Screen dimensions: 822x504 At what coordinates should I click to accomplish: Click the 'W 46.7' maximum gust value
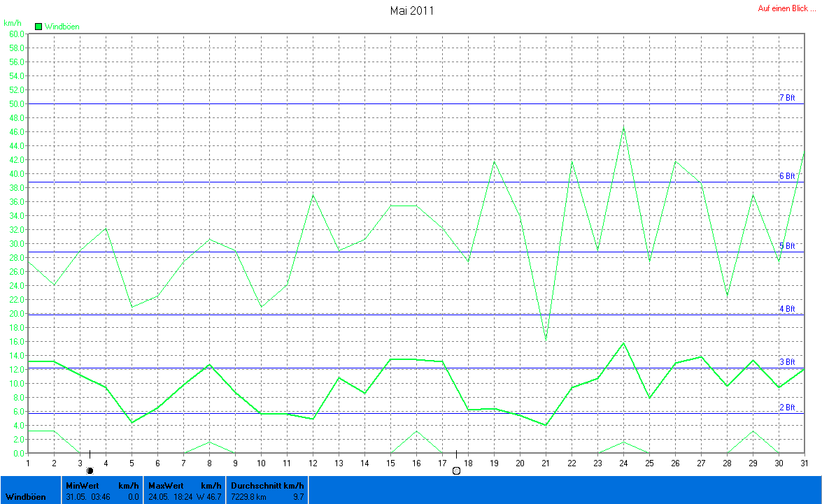(x=209, y=497)
